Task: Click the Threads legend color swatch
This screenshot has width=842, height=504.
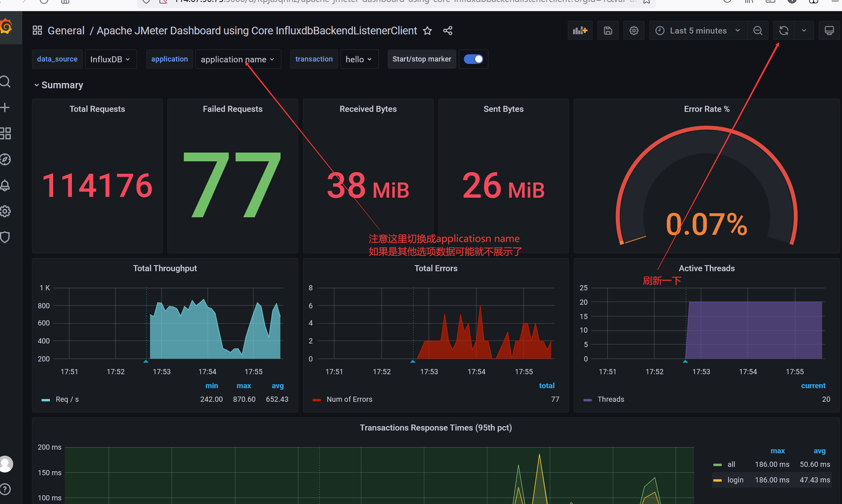Action: (x=587, y=400)
